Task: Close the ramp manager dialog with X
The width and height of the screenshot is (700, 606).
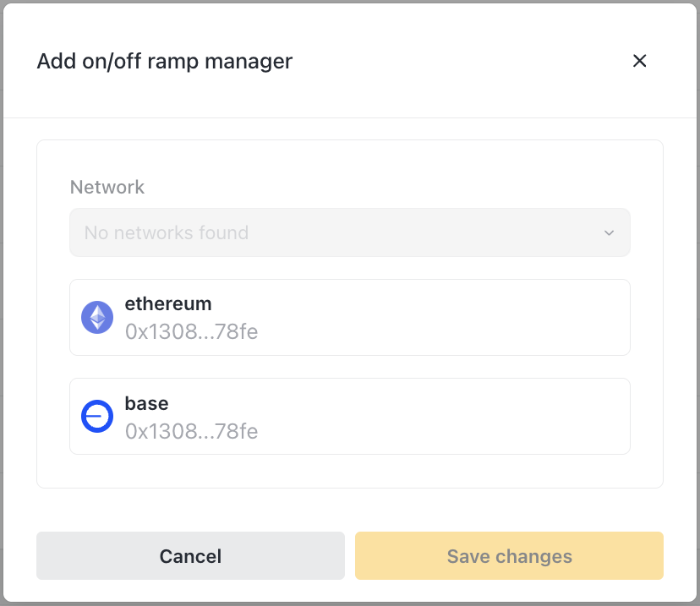Action: 640,61
